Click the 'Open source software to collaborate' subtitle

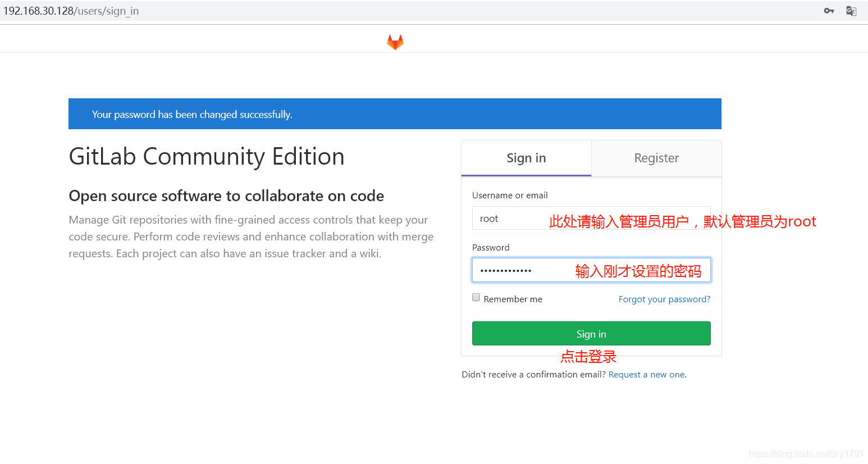coord(226,195)
